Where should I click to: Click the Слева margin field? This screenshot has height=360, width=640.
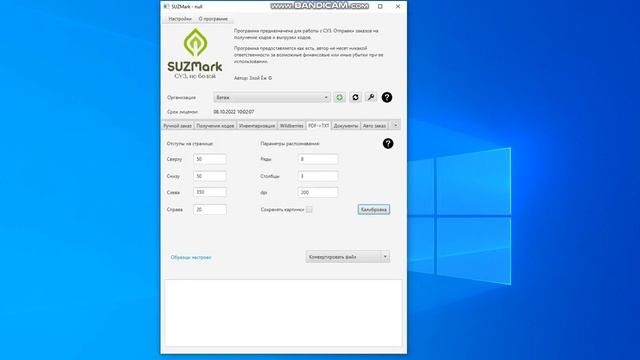pyautogui.click(x=210, y=192)
